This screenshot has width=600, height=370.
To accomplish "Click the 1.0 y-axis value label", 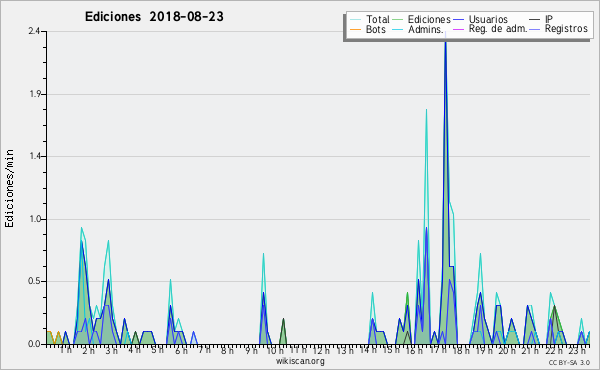I will click(x=35, y=220).
